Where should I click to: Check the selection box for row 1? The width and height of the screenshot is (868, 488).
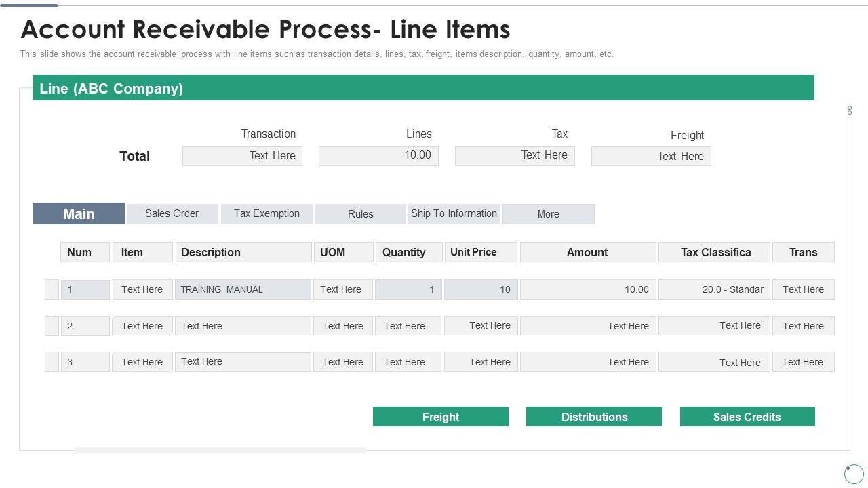(x=52, y=289)
